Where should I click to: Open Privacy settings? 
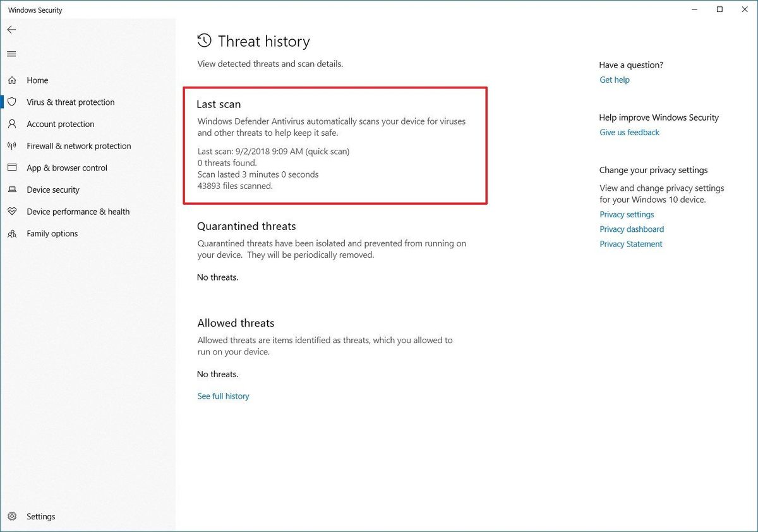[626, 214]
